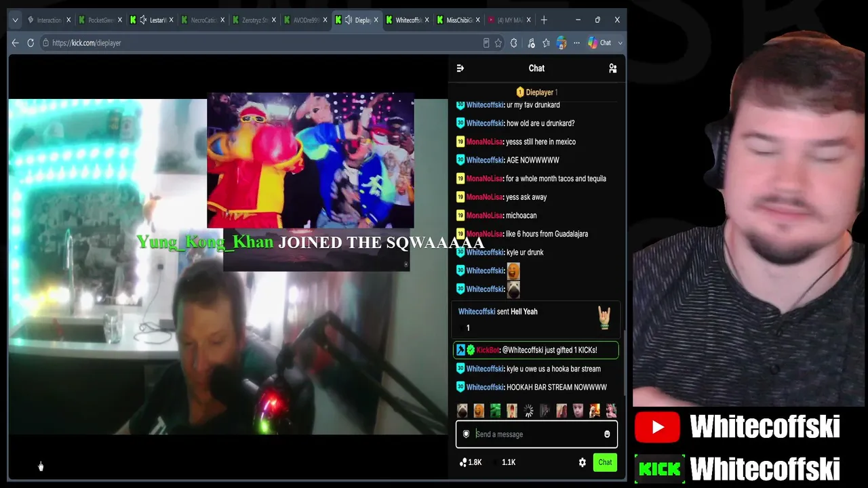Click the Send a message input field

(x=536, y=434)
